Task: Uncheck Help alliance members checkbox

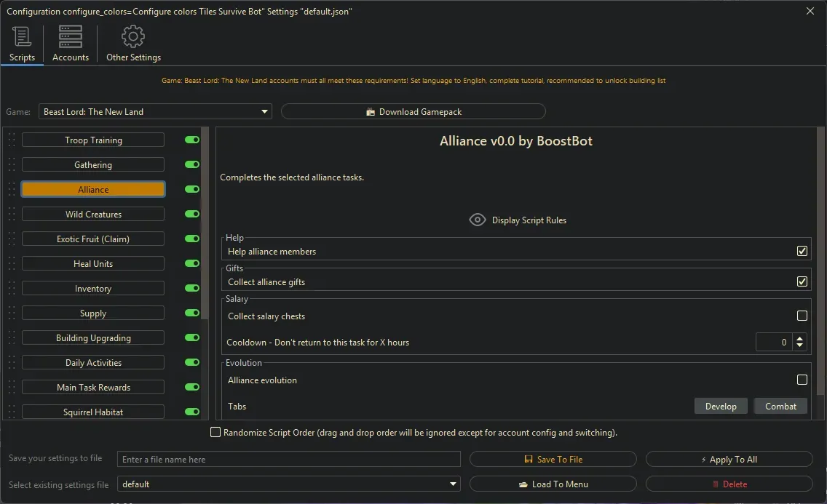Action: (x=802, y=252)
